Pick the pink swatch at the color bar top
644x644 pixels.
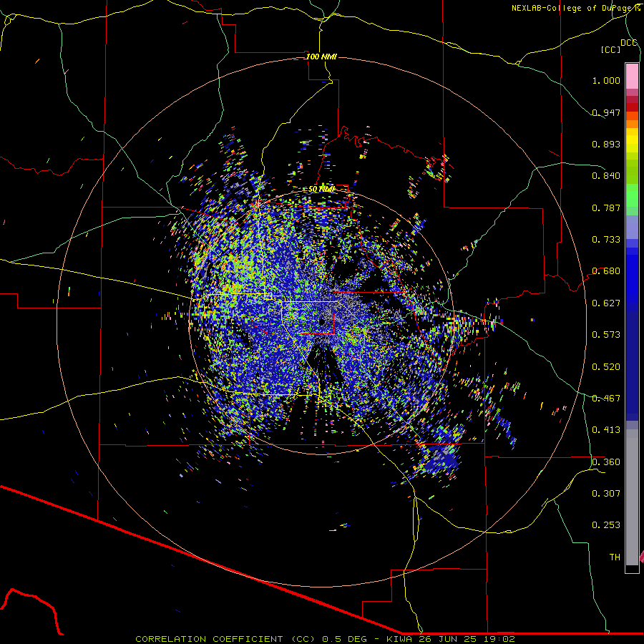[x=632, y=76]
